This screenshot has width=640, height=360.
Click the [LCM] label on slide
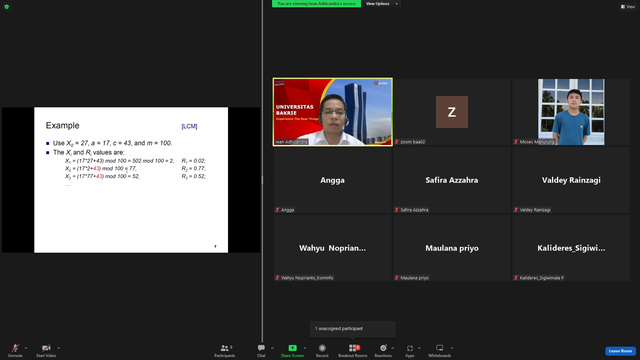click(189, 127)
